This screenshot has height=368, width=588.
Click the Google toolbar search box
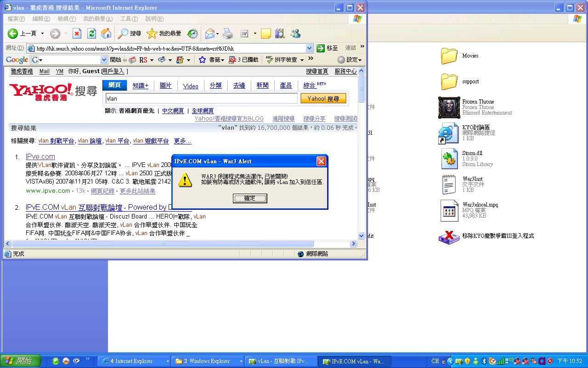click(69, 60)
